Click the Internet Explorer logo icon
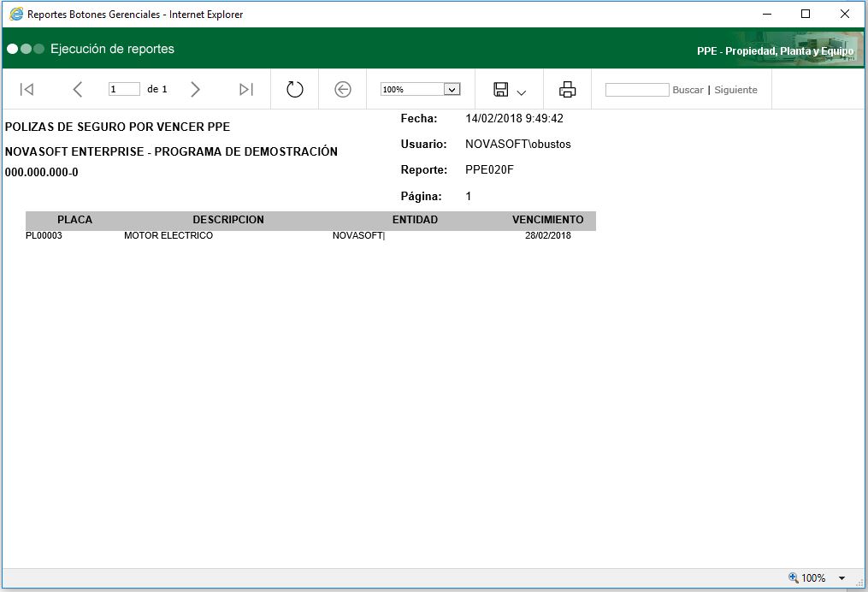Screen dimensions: 868x592 tap(16, 14)
